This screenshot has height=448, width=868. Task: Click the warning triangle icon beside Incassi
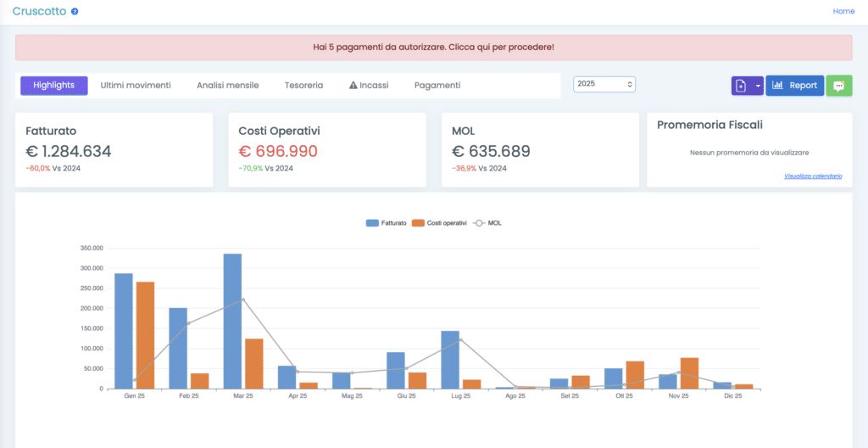(353, 86)
